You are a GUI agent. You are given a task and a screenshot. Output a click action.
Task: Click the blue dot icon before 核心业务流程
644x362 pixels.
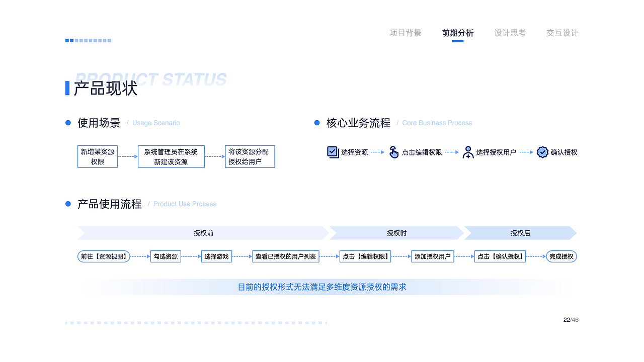coord(316,122)
